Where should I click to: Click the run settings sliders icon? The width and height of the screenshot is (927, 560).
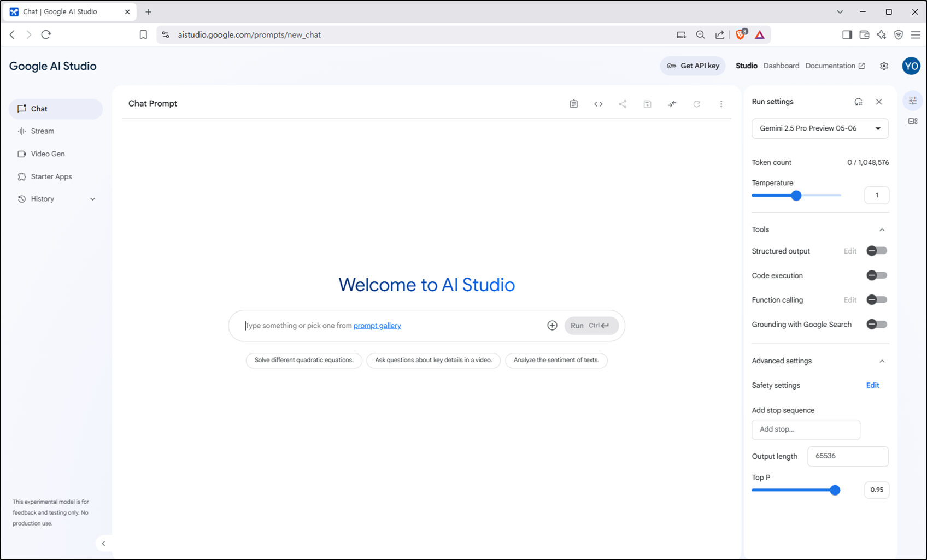[913, 101]
